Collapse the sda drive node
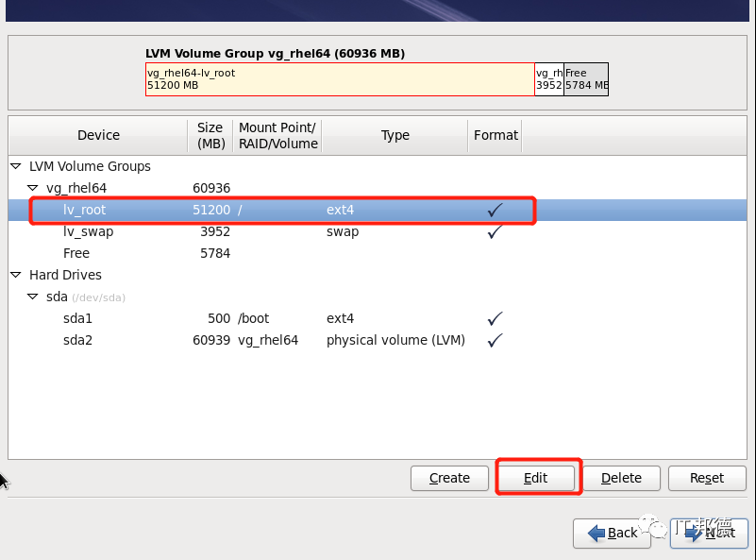The image size is (756, 560). 33,297
